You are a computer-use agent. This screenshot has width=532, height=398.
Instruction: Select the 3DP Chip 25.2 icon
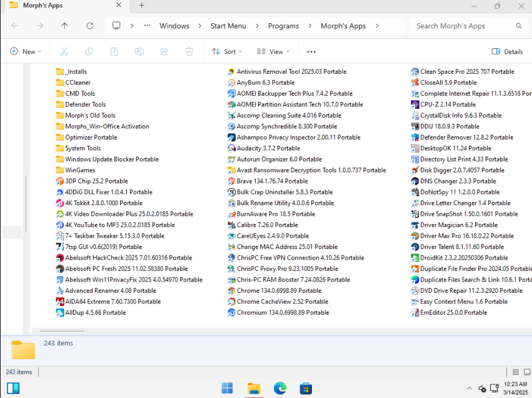click(60, 181)
